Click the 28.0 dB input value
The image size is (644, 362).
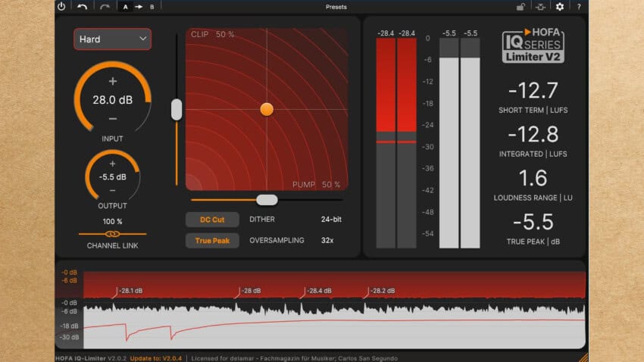[x=113, y=100]
